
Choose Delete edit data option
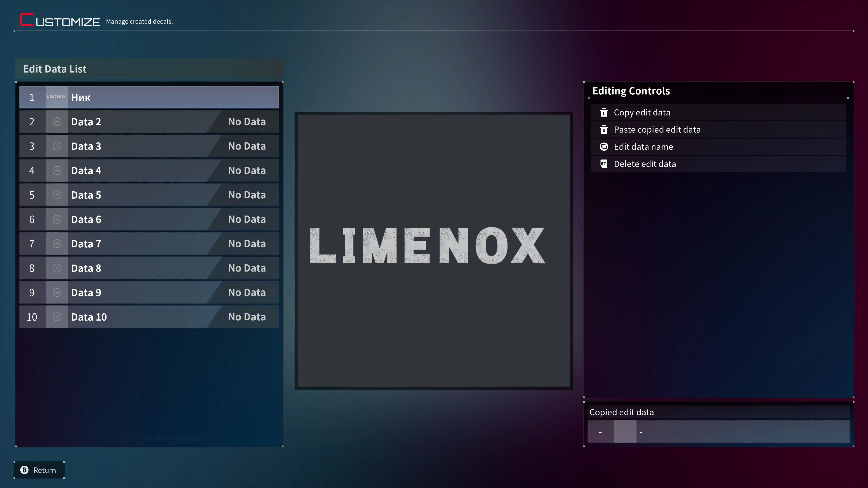(x=645, y=164)
